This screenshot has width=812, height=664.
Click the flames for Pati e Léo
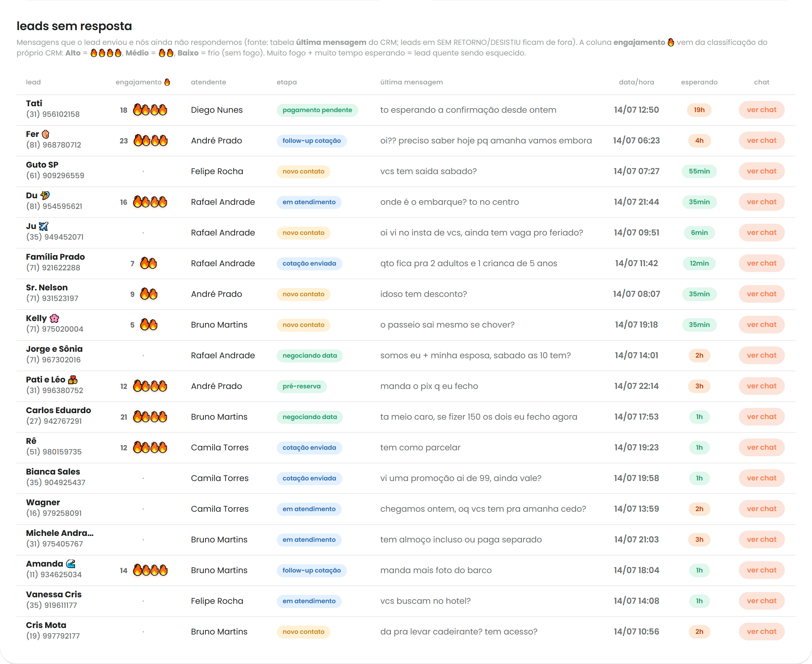tap(150, 386)
